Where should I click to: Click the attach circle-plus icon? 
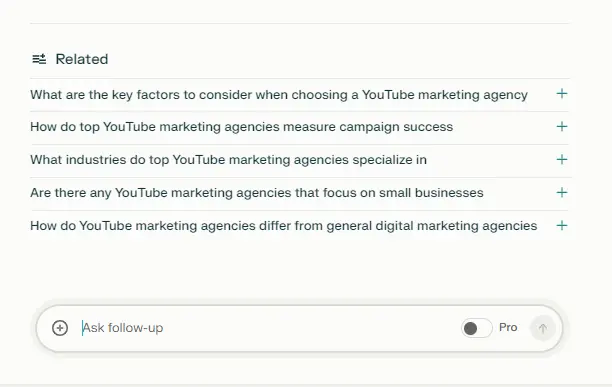click(60, 328)
